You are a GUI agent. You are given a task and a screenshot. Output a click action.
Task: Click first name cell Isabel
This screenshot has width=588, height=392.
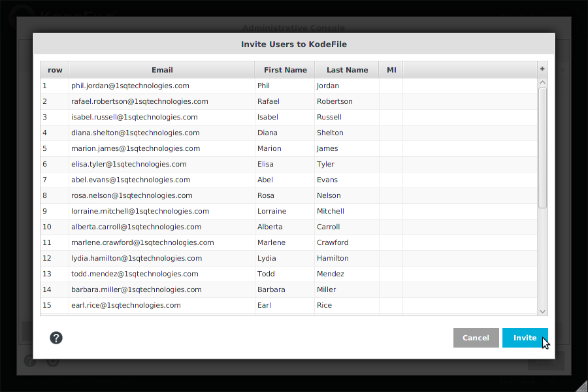285,118
